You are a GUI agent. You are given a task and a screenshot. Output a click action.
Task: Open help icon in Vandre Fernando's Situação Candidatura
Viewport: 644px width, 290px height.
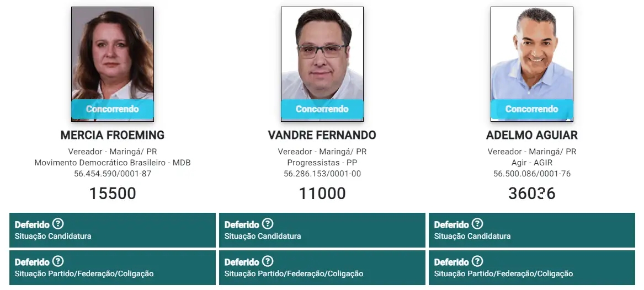point(268,224)
